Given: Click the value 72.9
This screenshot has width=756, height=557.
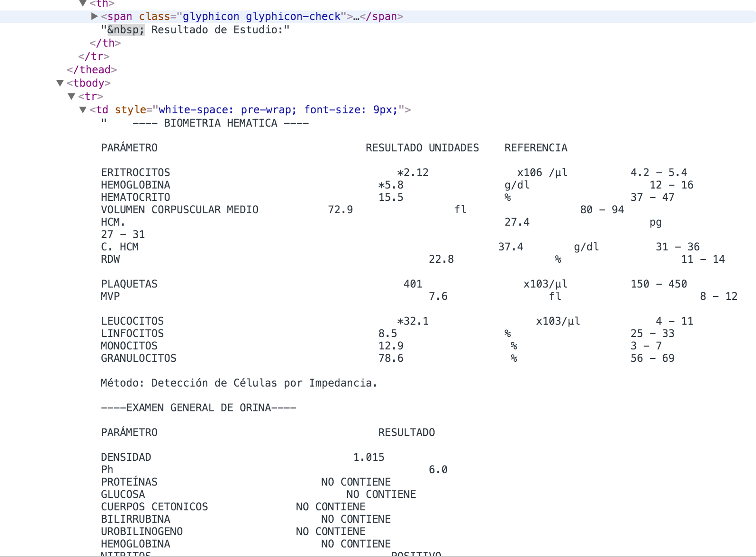Looking at the screenshot, I should (x=340, y=209).
